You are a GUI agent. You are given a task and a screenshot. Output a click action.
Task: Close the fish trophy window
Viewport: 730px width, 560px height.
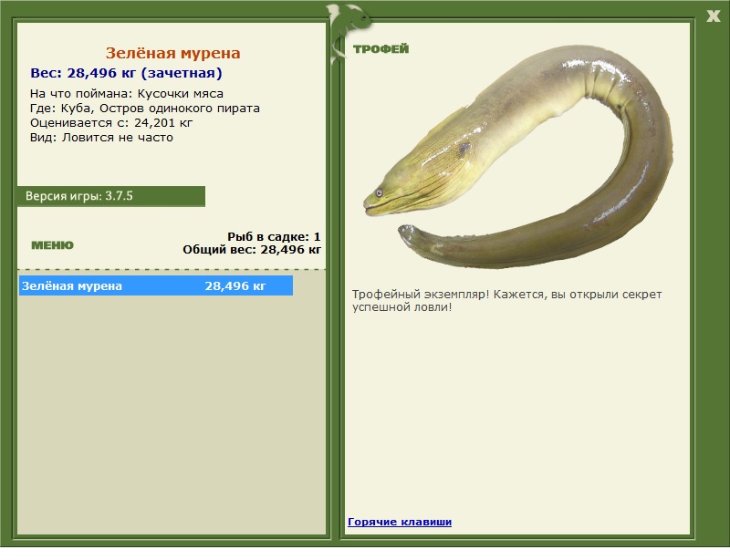tap(713, 16)
